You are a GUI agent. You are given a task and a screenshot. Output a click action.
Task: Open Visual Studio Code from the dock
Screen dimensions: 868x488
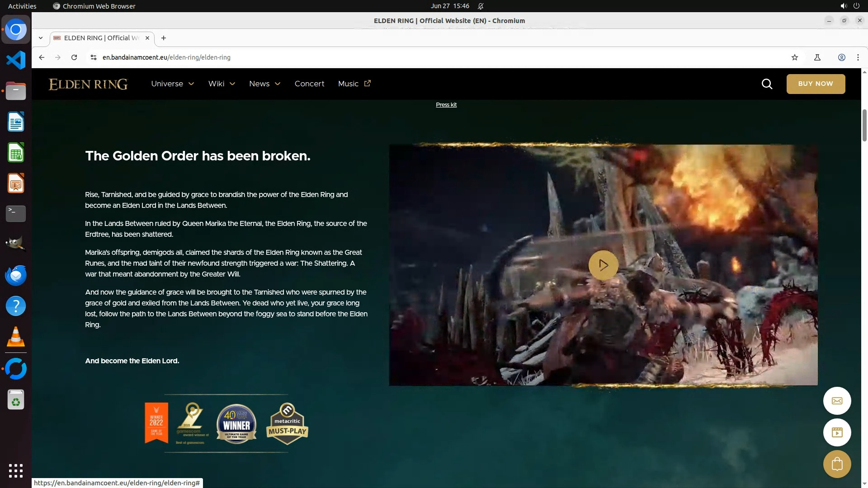click(x=16, y=60)
